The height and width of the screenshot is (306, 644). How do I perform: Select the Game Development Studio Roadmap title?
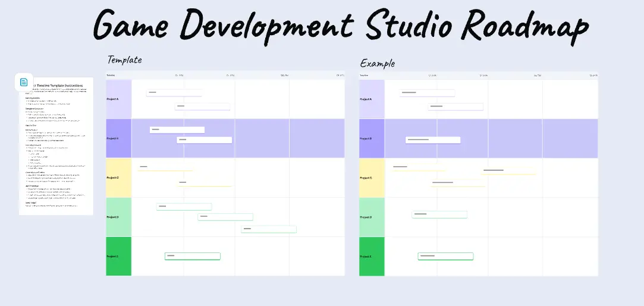(x=341, y=26)
